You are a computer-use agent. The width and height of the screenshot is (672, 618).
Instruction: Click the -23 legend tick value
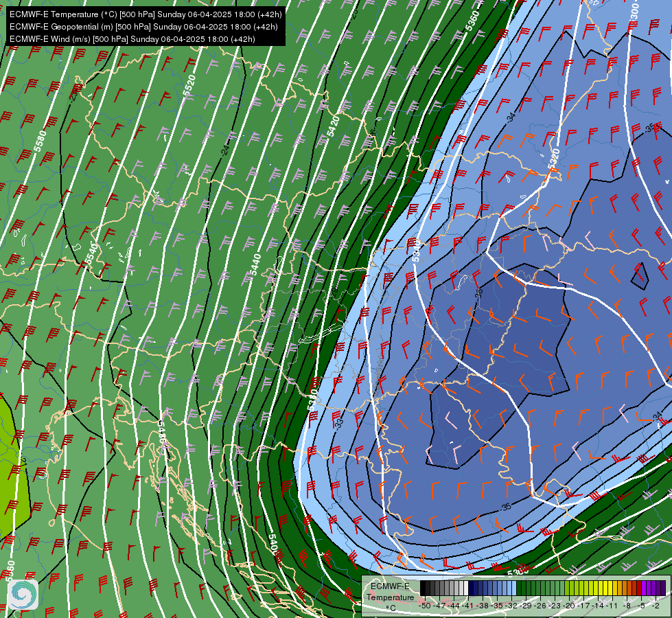[554, 606]
